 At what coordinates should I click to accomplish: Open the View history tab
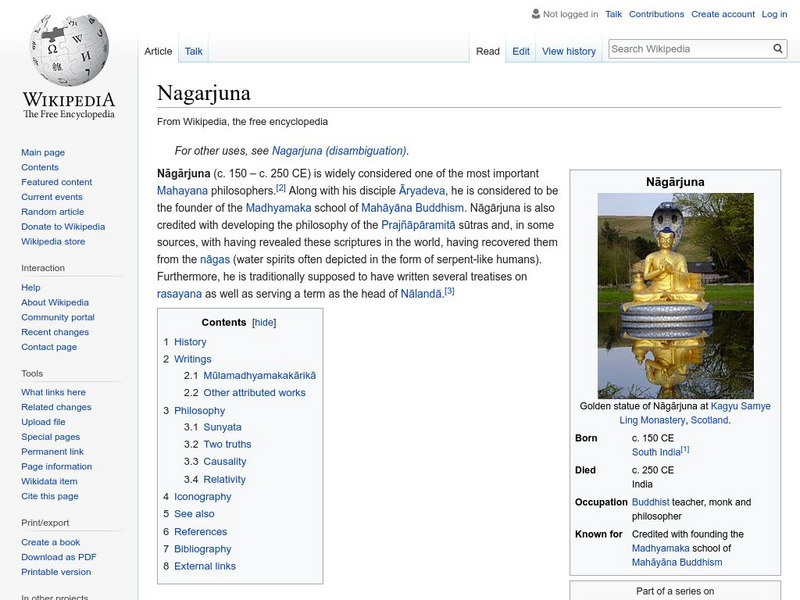click(568, 51)
